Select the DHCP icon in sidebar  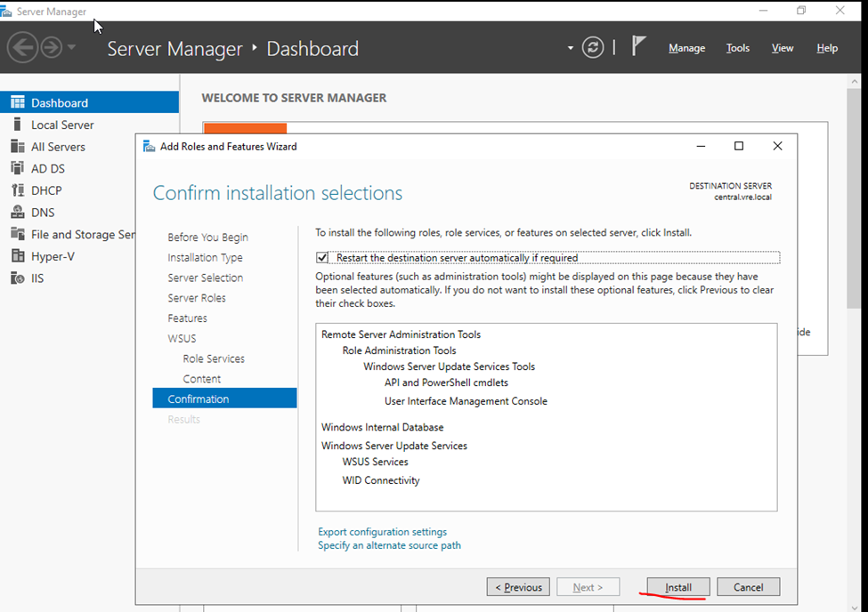click(17, 190)
